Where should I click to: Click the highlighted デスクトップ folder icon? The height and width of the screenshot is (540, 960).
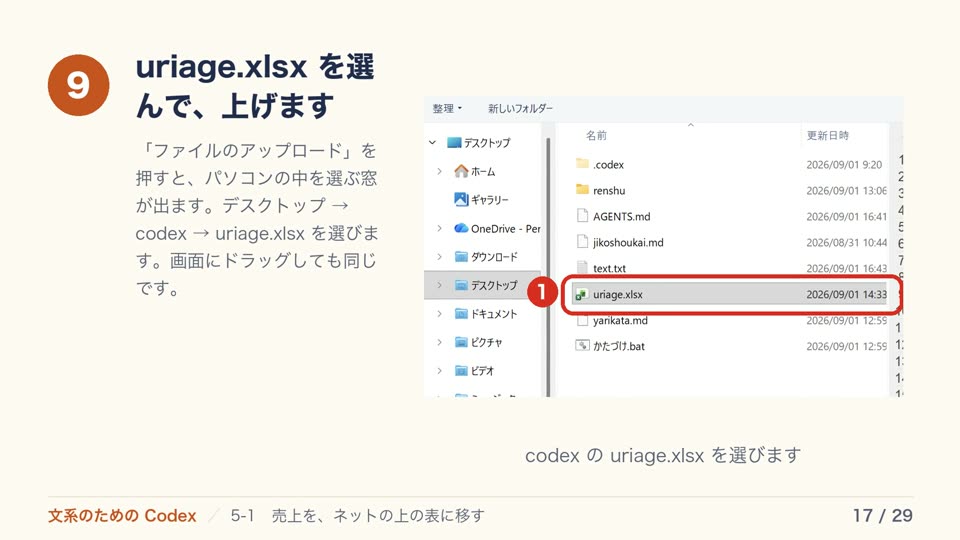click(461, 285)
